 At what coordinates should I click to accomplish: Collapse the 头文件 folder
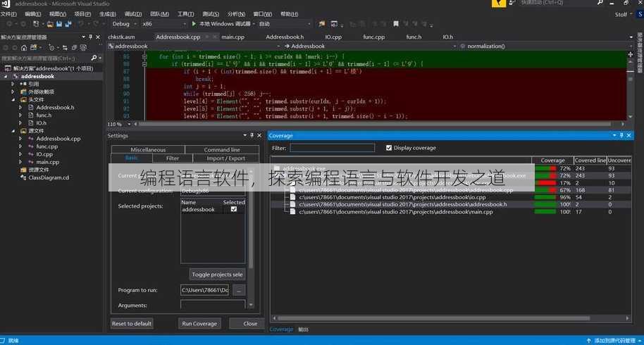point(13,99)
